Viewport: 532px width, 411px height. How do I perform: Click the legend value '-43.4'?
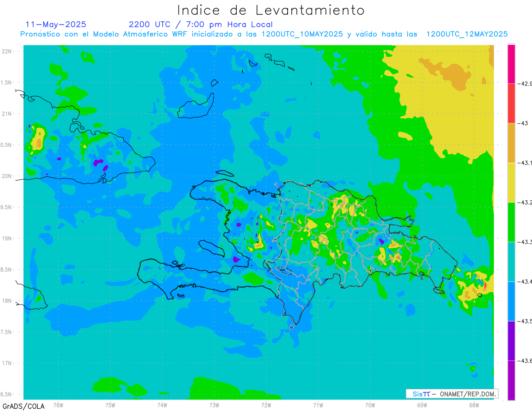(x=524, y=282)
